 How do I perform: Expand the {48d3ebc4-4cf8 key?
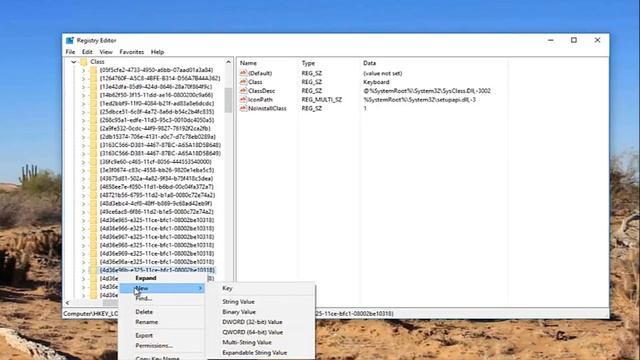(83, 204)
